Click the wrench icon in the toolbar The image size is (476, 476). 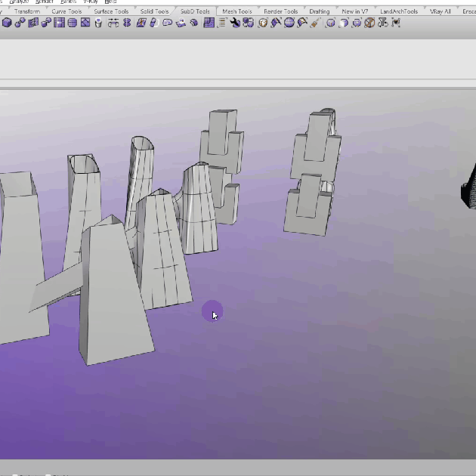(x=234, y=23)
